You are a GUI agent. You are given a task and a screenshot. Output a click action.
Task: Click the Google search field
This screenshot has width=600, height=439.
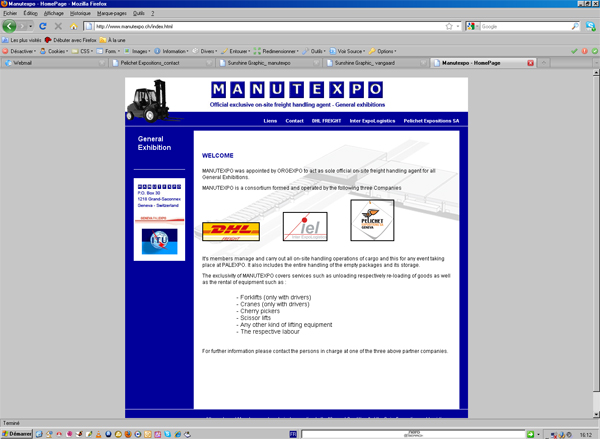[525, 26]
